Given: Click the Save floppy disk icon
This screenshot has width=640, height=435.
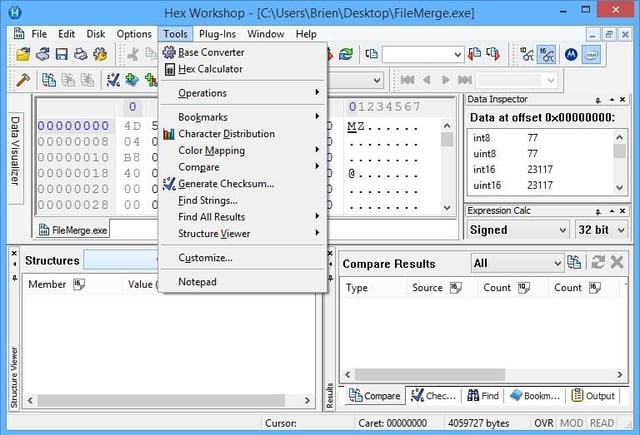Looking at the screenshot, I should tap(62, 54).
